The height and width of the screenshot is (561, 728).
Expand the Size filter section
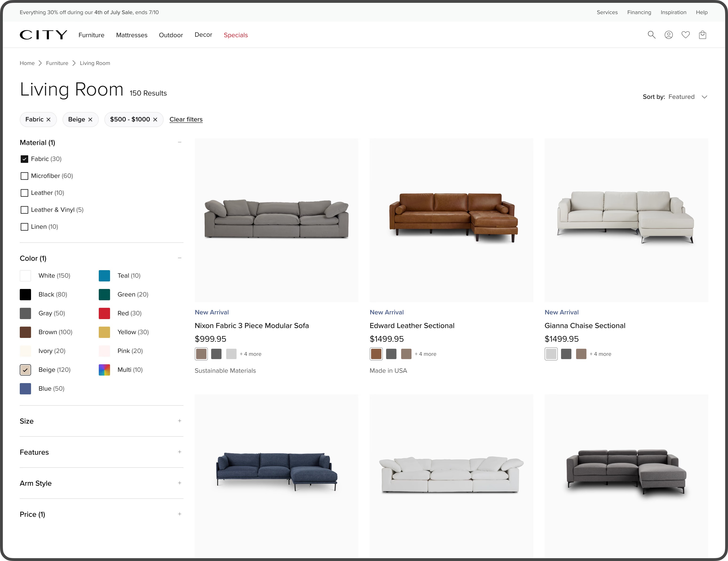point(180,421)
